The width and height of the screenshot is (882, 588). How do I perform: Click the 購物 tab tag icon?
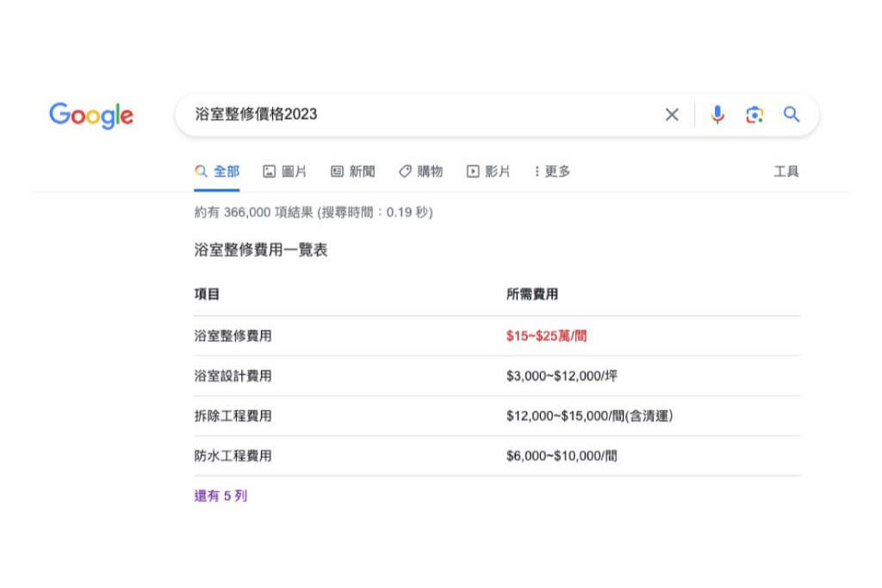click(405, 171)
